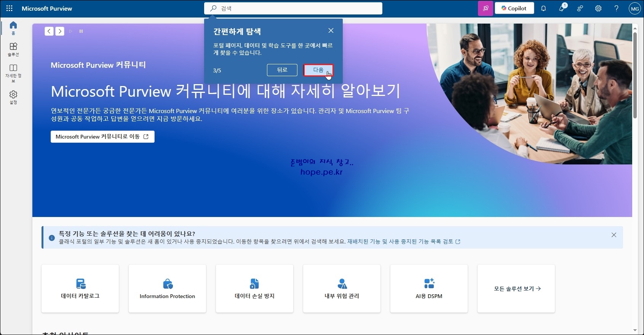644x335 pixels.
Task: Click in the search (검색) box
Action: (x=293, y=8)
